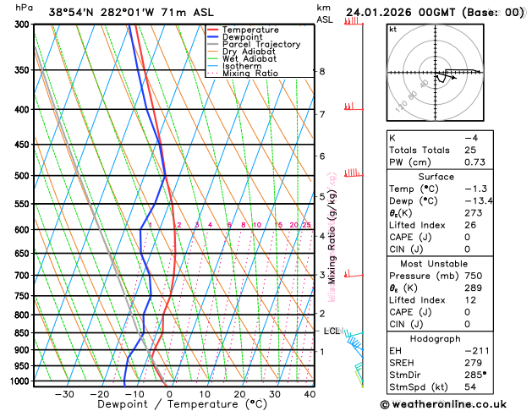Image resolution: width=532 pixels, height=411 pixels.
Task: Click the 'StmSpd (kt)' value 54
Action: pos(470,387)
